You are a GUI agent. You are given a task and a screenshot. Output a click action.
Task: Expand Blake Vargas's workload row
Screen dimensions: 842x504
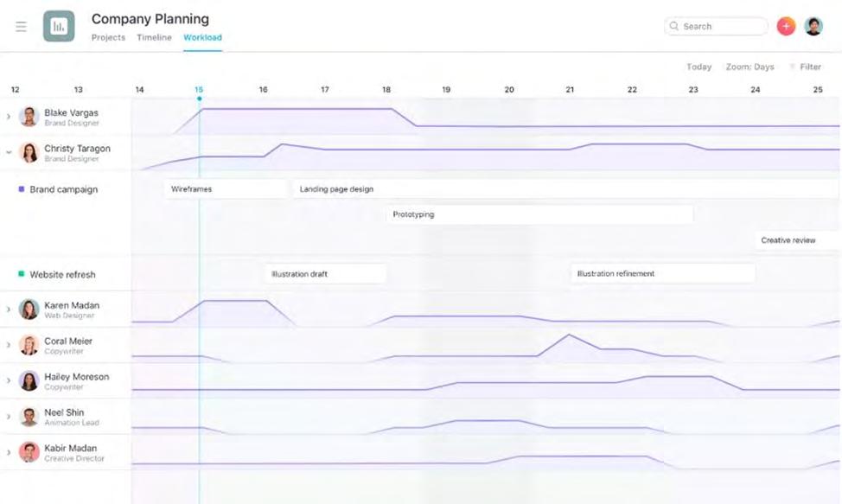click(8, 117)
